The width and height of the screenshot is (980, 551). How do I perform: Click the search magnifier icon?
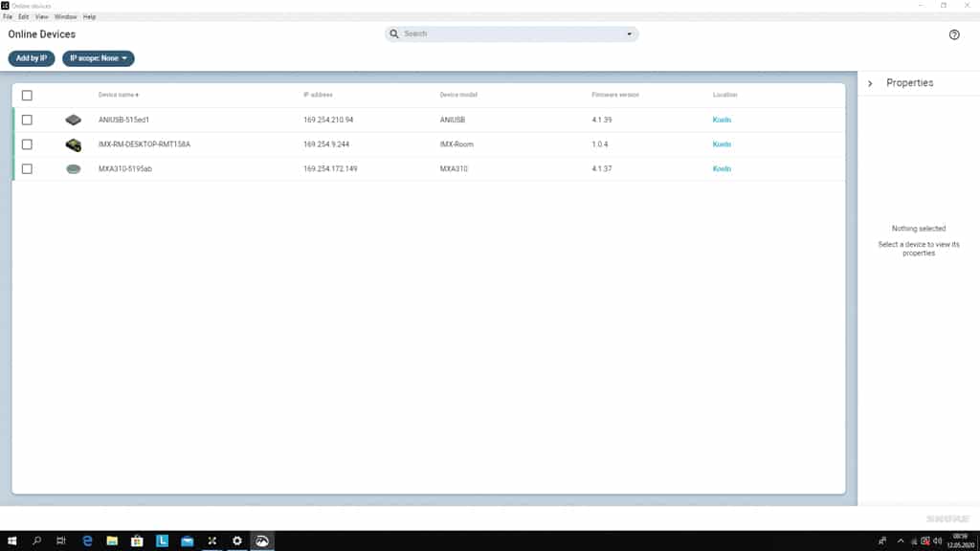[x=393, y=33]
